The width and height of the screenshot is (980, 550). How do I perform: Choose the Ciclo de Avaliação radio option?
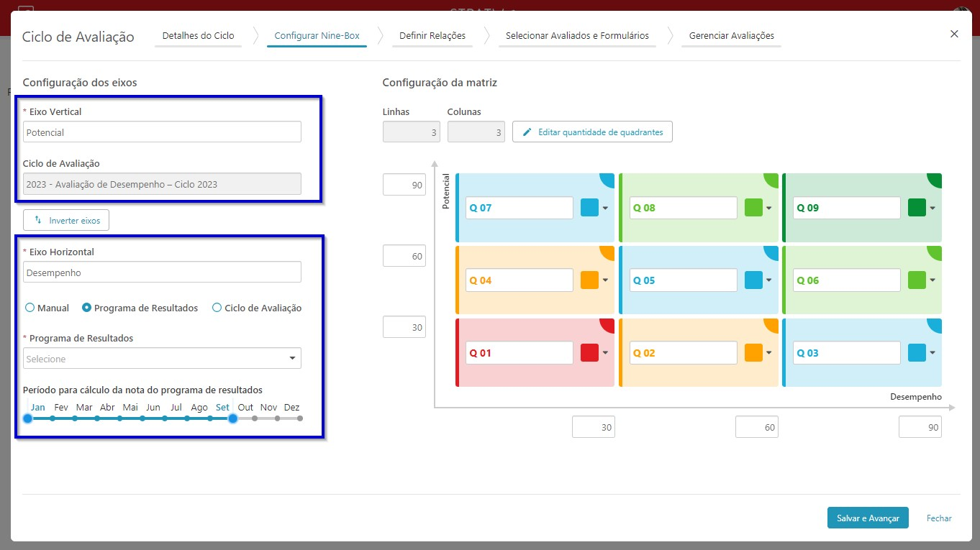[x=217, y=308]
